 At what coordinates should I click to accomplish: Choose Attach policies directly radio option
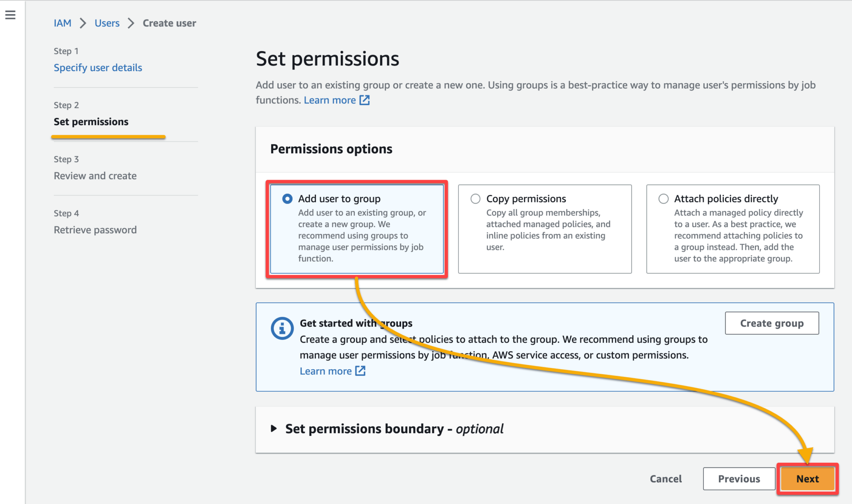pos(663,199)
